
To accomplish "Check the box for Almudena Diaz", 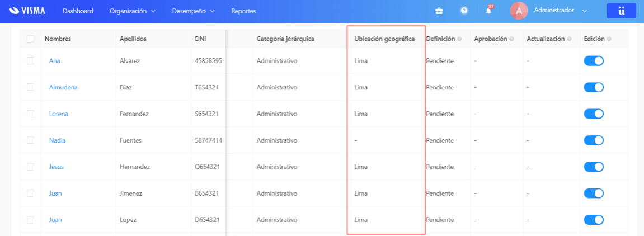I will (x=30, y=87).
